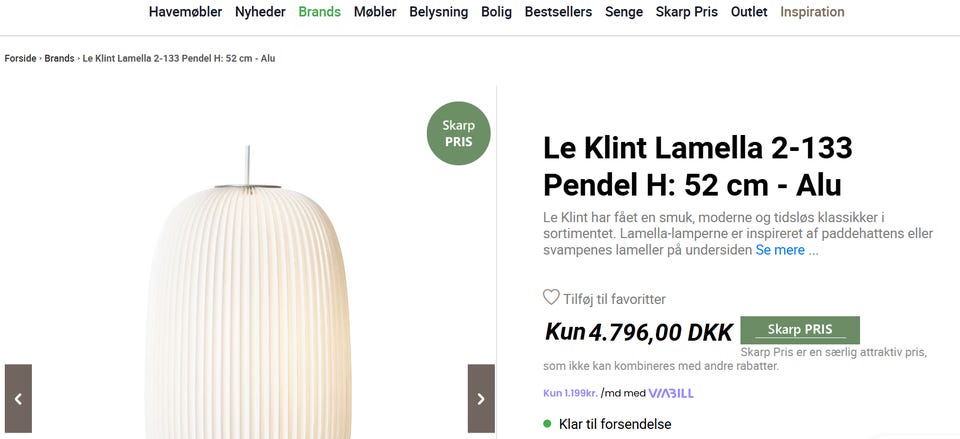Click the Brands breadcrumb link
Screen dimensions: 960x439
click(59, 58)
